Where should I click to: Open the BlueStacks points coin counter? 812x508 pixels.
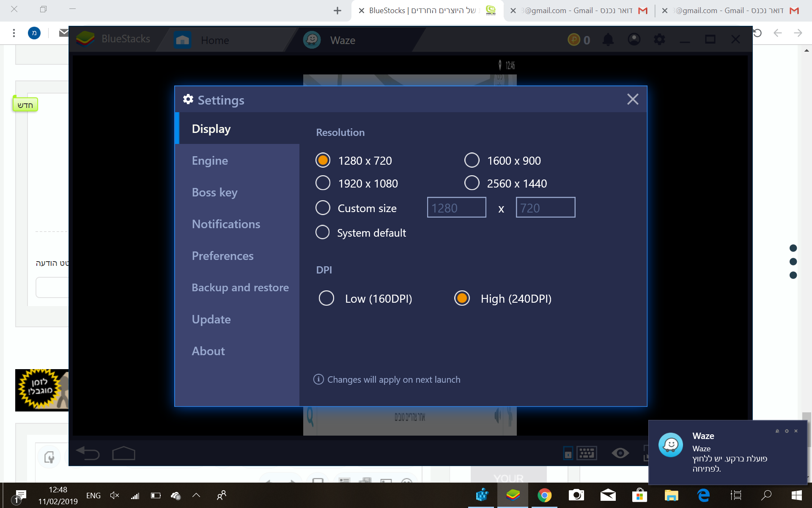(579, 40)
